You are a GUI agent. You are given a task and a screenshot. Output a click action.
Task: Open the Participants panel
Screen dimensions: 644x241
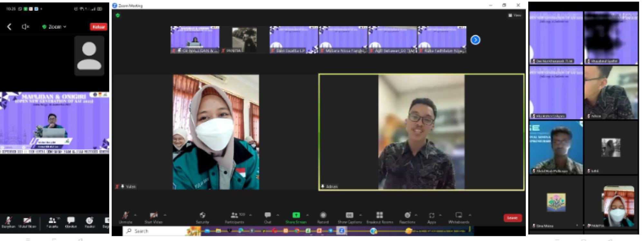coord(235,216)
